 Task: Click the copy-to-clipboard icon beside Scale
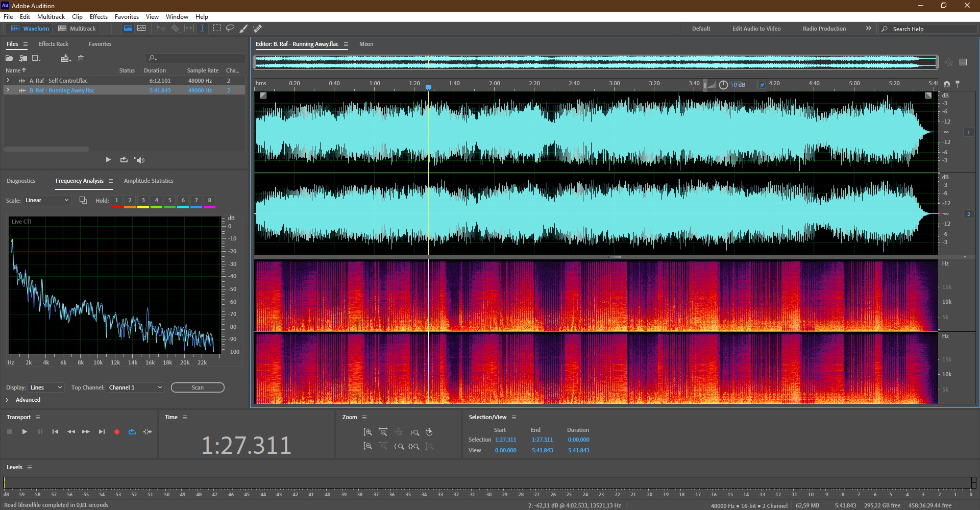click(x=83, y=200)
